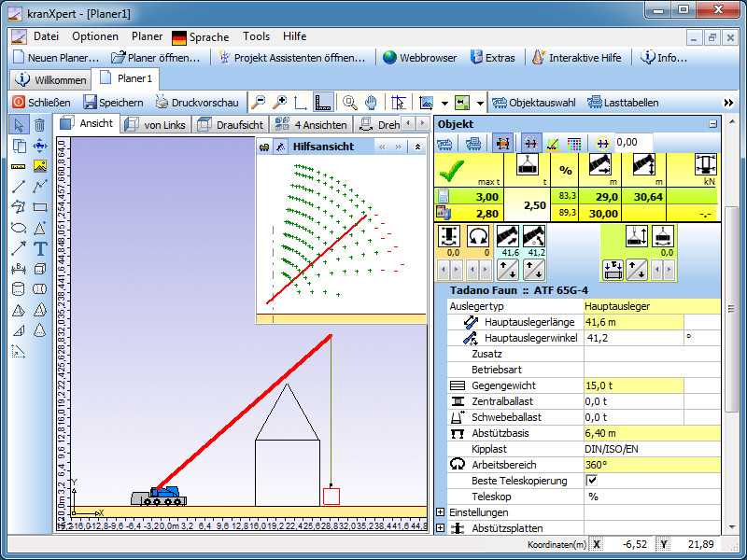Viewport: 747px width, 560px height.
Task: Select the Text tool in left toolbox
Action: (x=40, y=248)
